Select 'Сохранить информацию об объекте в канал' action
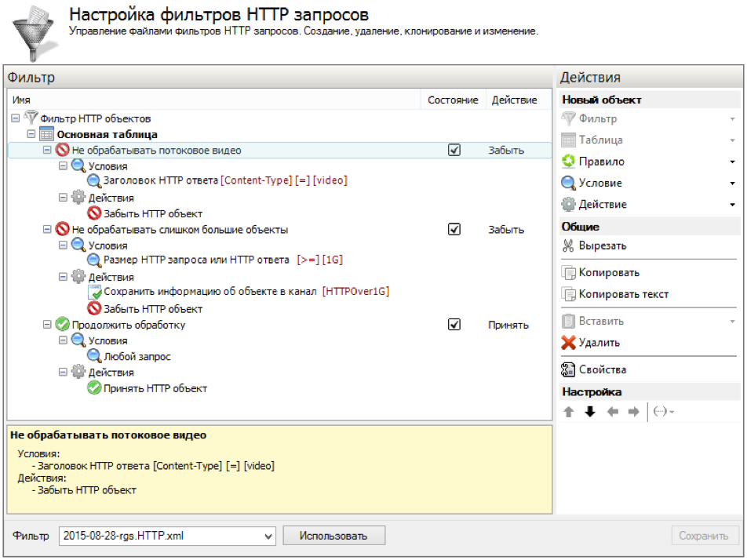The height and width of the screenshot is (560, 747). pos(211,293)
